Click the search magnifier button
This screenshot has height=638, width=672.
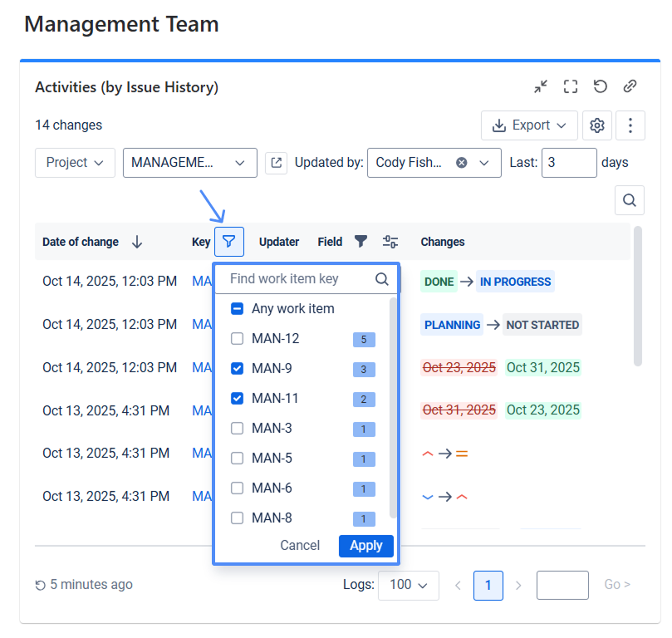630,200
